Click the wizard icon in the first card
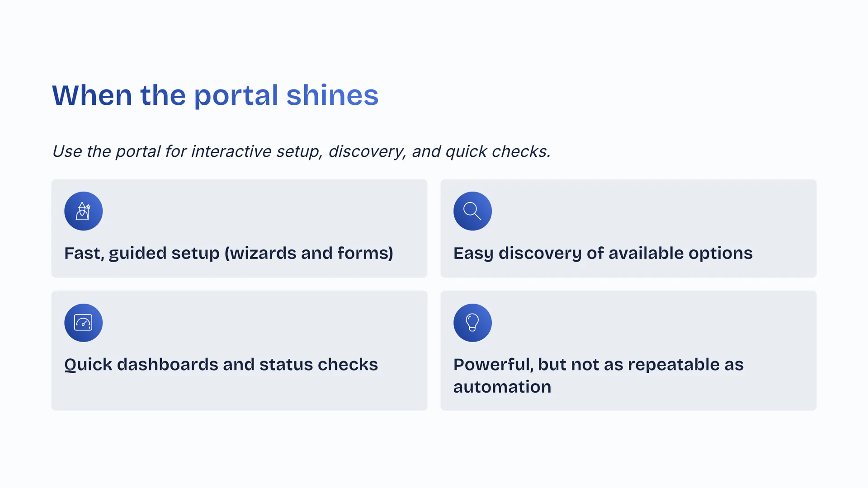 click(83, 211)
